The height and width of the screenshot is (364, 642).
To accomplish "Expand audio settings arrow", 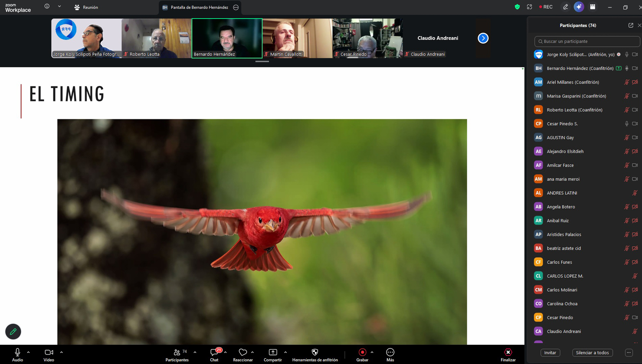I will 29,352.
